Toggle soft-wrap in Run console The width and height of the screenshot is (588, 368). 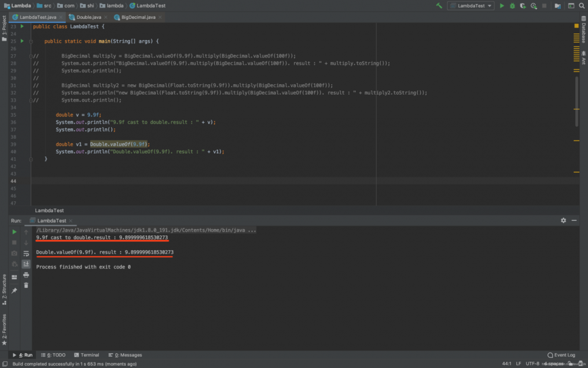click(x=26, y=253)
